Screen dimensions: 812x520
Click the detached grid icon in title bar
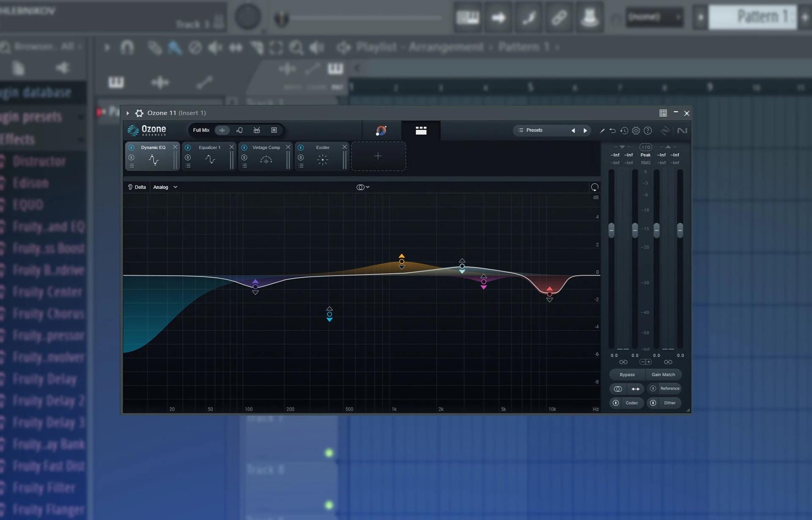point(663,113)
